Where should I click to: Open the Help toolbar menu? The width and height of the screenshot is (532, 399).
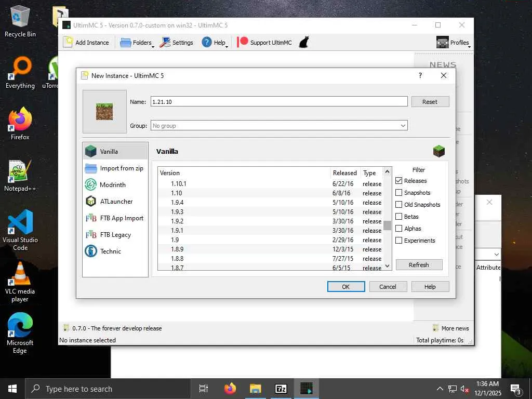pos(215,43)
